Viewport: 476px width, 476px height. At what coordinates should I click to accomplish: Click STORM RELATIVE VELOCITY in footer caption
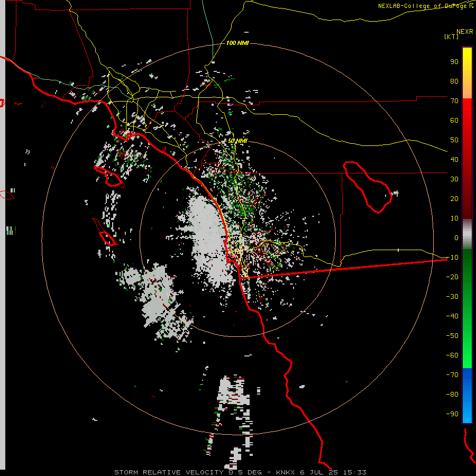click(x=169, y=472)
